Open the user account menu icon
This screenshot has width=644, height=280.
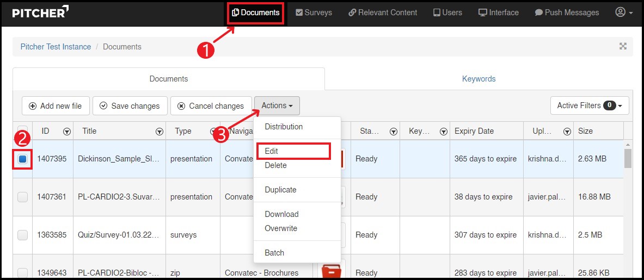pos(623,13)
